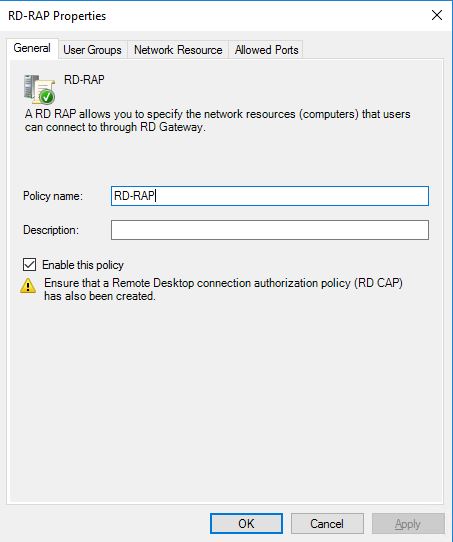The image size is (453, 542).
Task: Click into the empty Description field
Action: tap(270, 230)
